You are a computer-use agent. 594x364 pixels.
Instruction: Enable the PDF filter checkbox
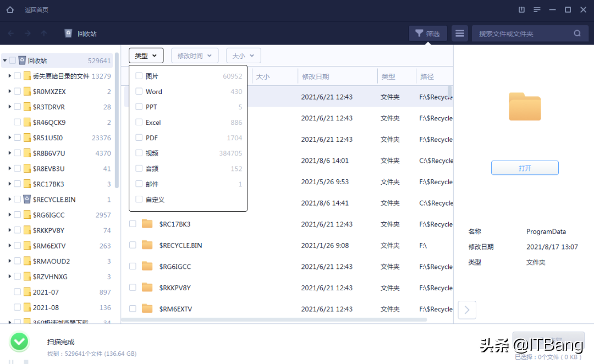(139, 138)
